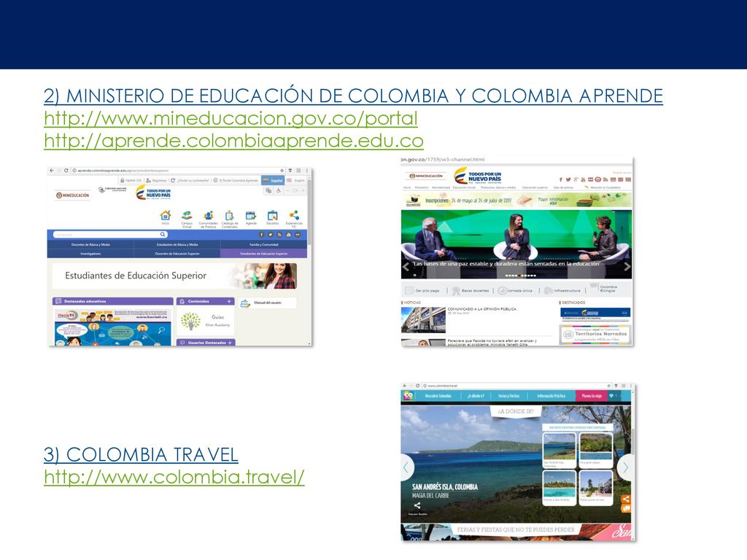
Task: Open ¿A dónde ir? menu item
Action: [476, 396]
